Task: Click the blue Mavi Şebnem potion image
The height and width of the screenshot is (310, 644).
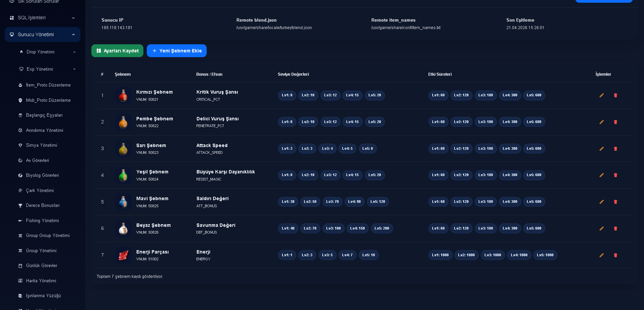Action: [x=123, y=202]
